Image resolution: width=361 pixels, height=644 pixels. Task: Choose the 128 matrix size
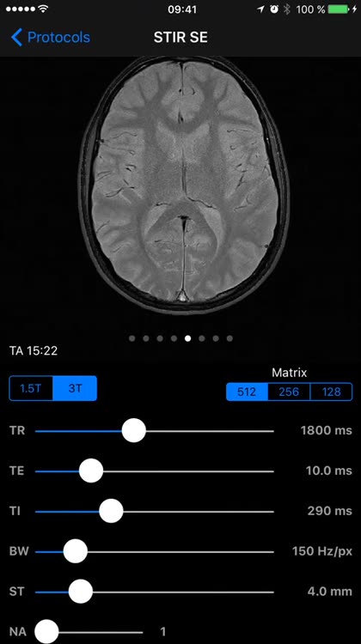click(331, 392)
